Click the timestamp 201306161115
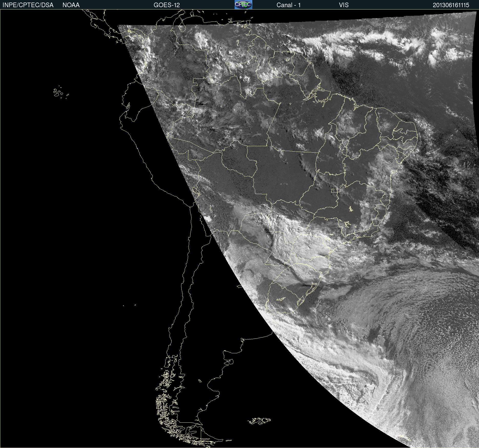Screen dimensions: 479x448 click(x=451, y=5)
